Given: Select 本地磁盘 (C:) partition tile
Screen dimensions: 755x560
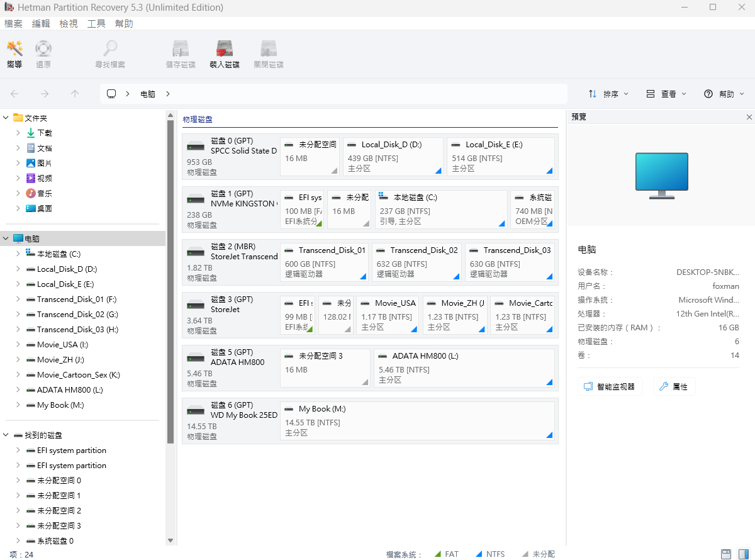Looking at the screenshot, I should pos(441,210).
